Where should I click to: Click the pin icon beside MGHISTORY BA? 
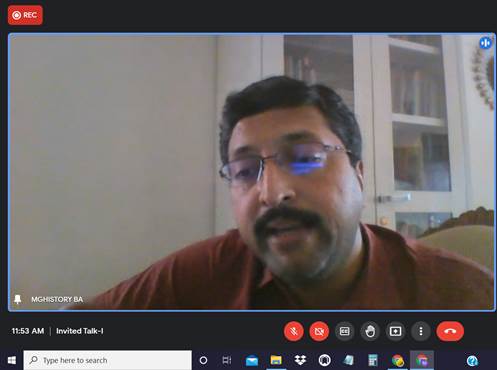click(18, 299)
